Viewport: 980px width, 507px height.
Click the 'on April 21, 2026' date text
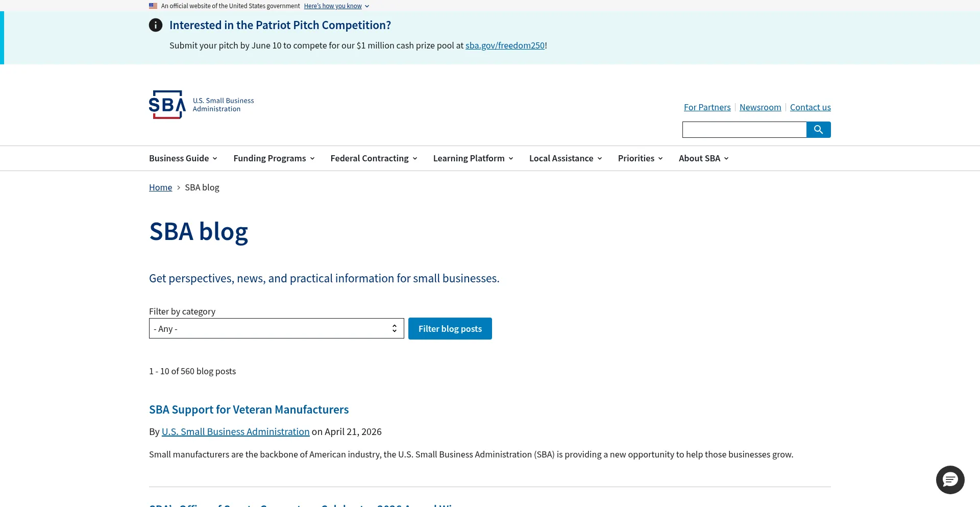click(x=347, y=431)
